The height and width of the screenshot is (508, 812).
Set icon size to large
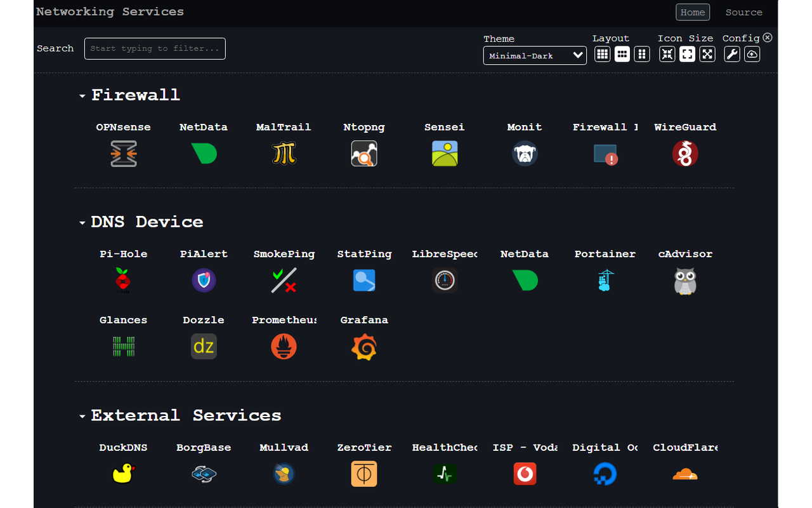coord(707,54)
